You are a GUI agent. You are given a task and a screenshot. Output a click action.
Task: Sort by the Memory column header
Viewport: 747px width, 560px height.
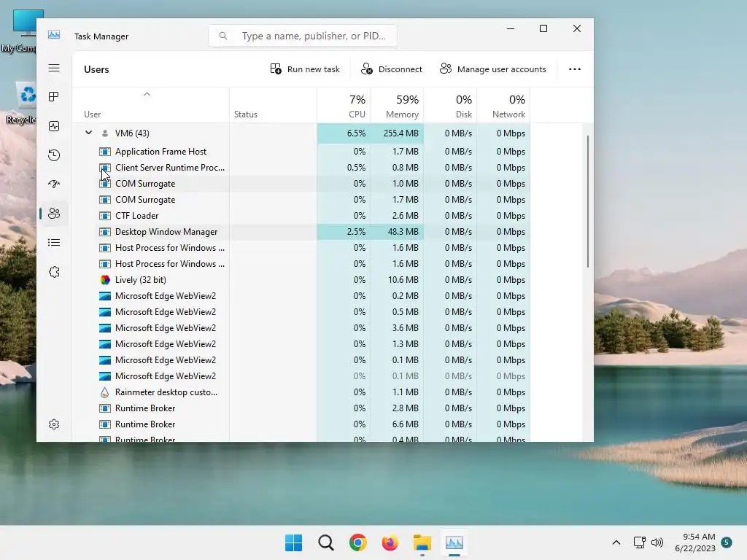click(x=397, y=106)
